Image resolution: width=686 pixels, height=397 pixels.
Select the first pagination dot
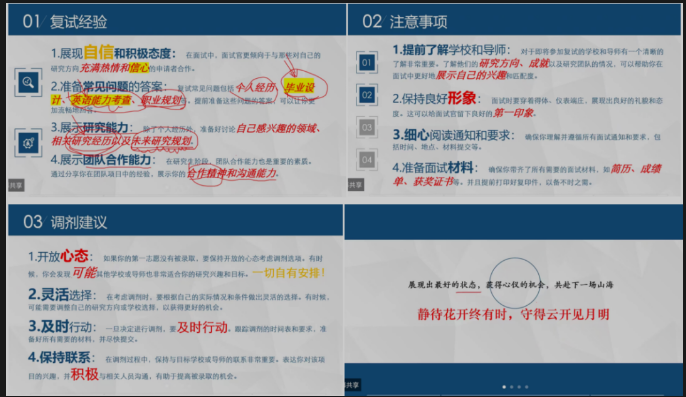(504, 387)
